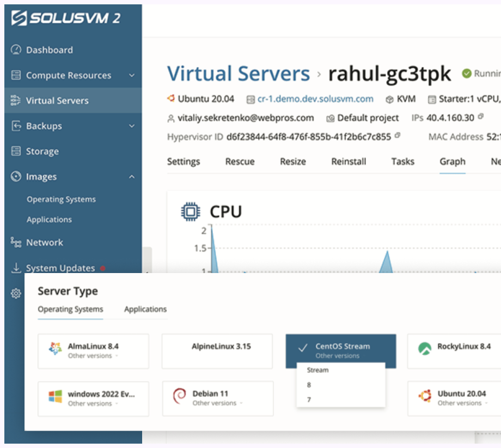This screenshot has width=501, height=448.
Task: Click the email vitaliy.sekretenko@webpros.com
Action: 246,118
